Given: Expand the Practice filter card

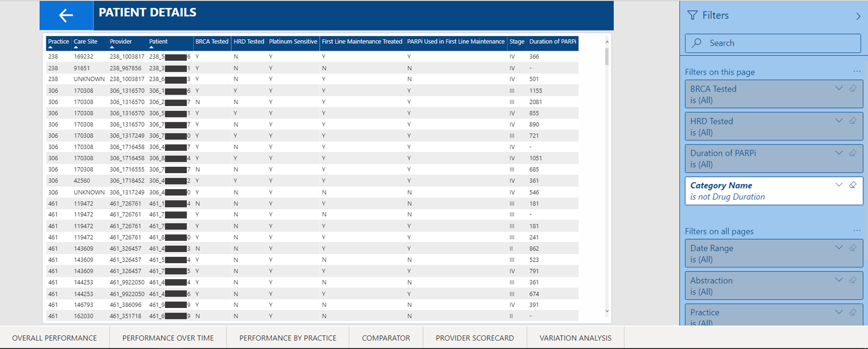Looking at the screenshot, I should 839,312.
